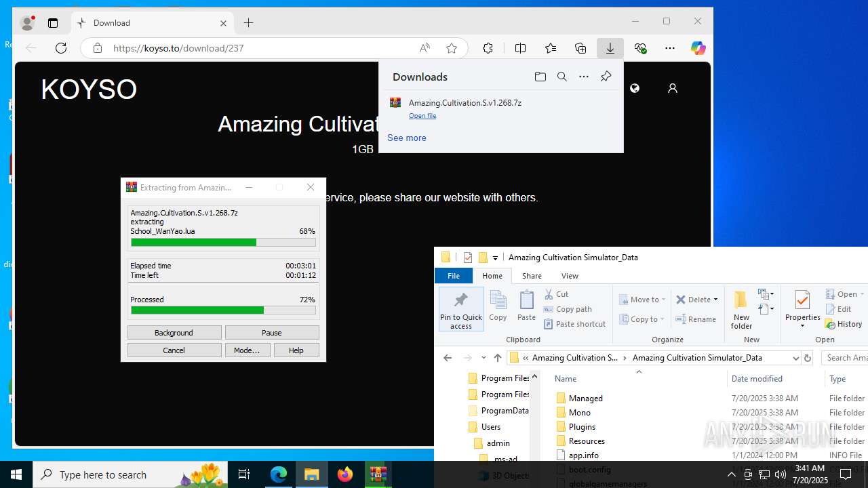Open History in Explorer ribbon
This screenshot has width=868, height=488.
[844, 324]
